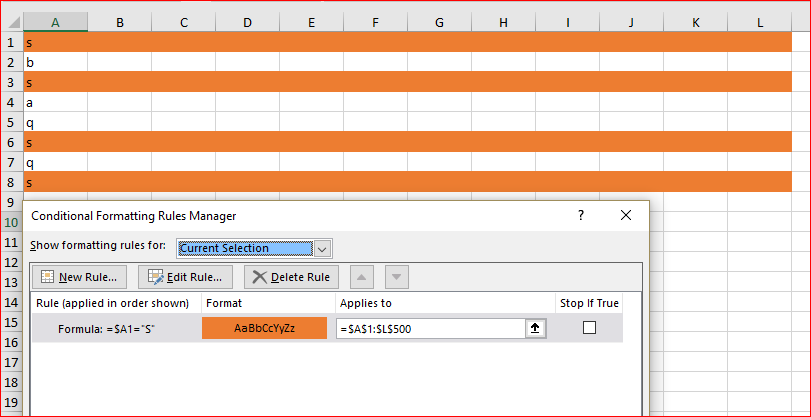Select row 4 header

pyautogui.click(x=12, y=102)
